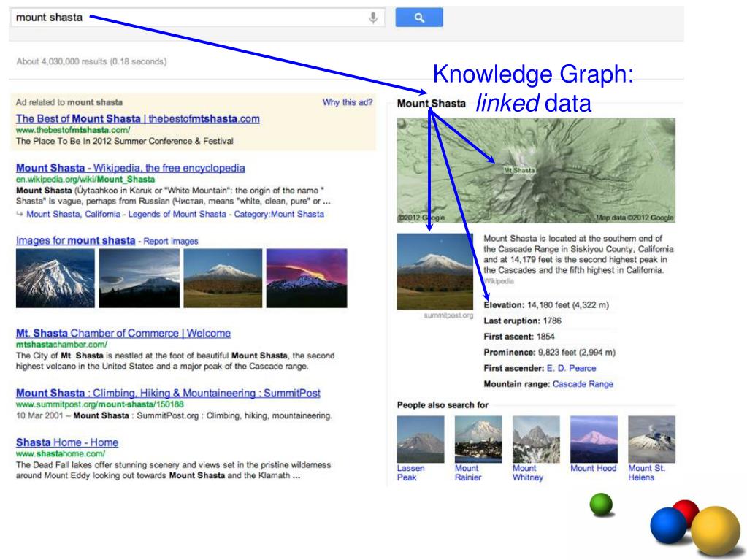Click the 'summitpost.org' photo source
The image size is (747, 560).
tap(448, 315)
